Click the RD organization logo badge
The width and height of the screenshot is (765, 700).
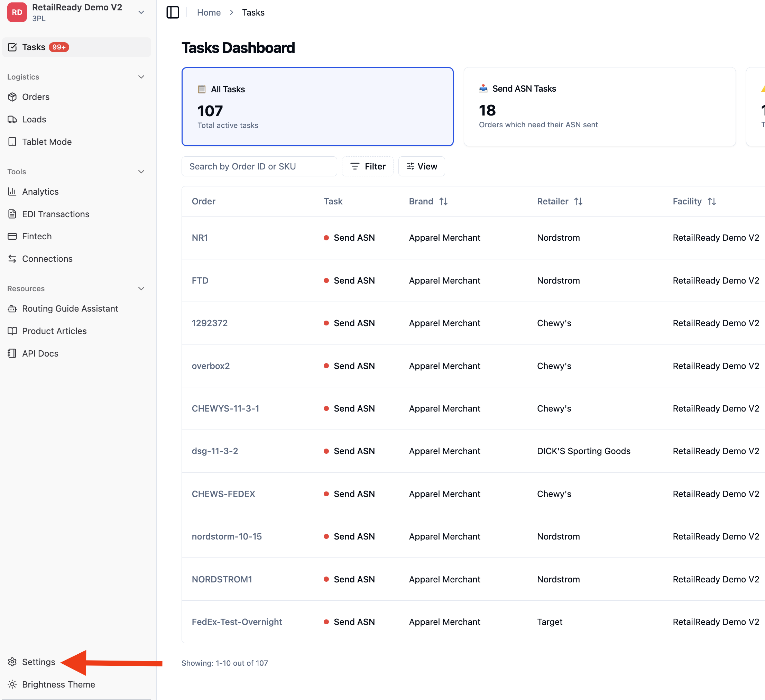coord(17,12)
